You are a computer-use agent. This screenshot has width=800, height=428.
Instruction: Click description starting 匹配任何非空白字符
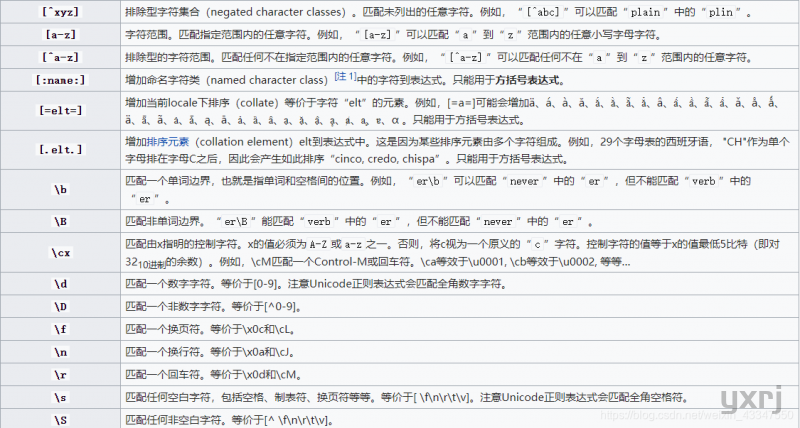click(230, 420)
